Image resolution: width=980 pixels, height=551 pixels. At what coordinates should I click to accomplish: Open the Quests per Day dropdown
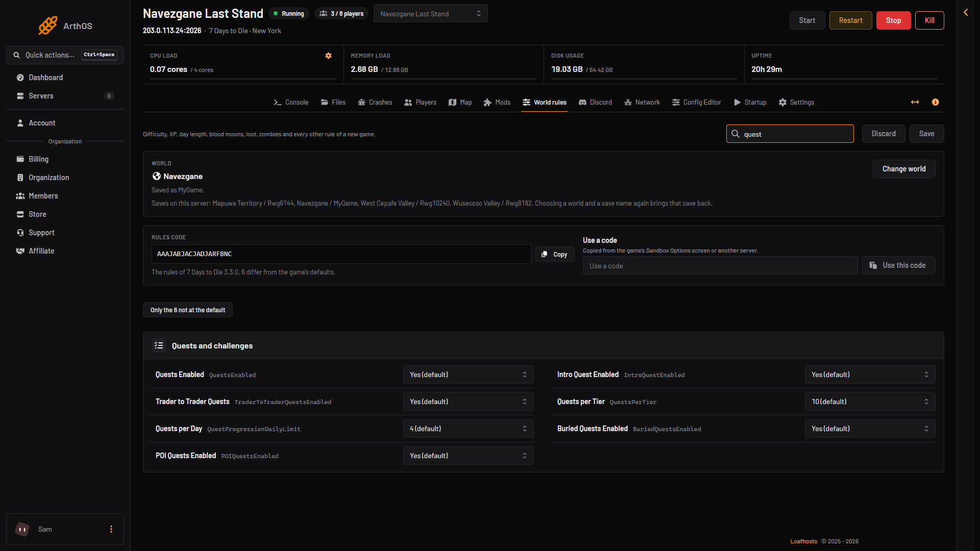[x=469, y=429]
